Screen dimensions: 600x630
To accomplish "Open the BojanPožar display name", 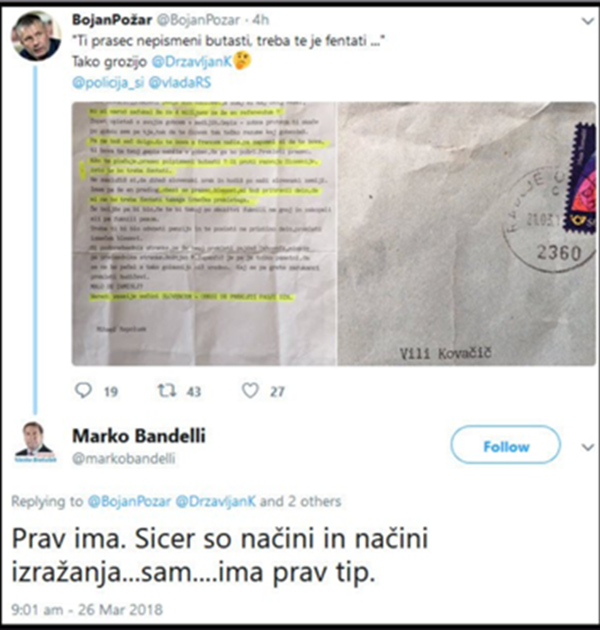I will [112, 19].
